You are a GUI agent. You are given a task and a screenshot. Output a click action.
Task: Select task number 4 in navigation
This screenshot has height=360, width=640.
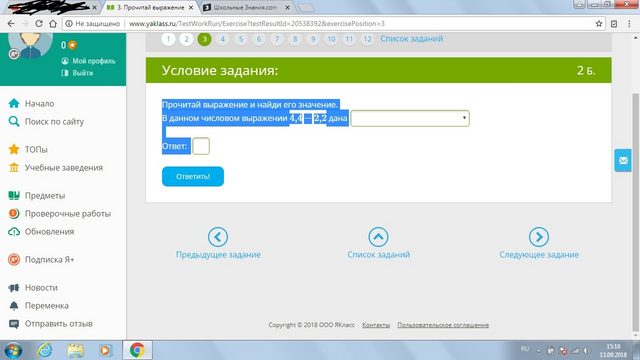(x=222, y=39)
